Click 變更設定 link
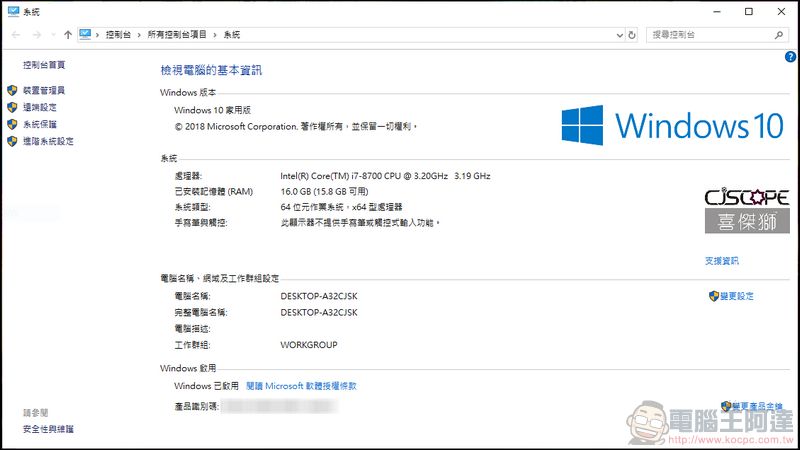 [737, 296]
